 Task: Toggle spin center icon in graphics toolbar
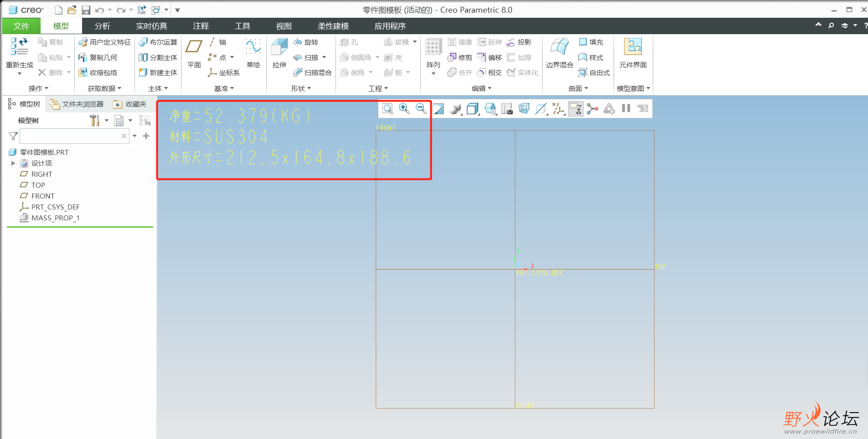(x=592, y=108)
